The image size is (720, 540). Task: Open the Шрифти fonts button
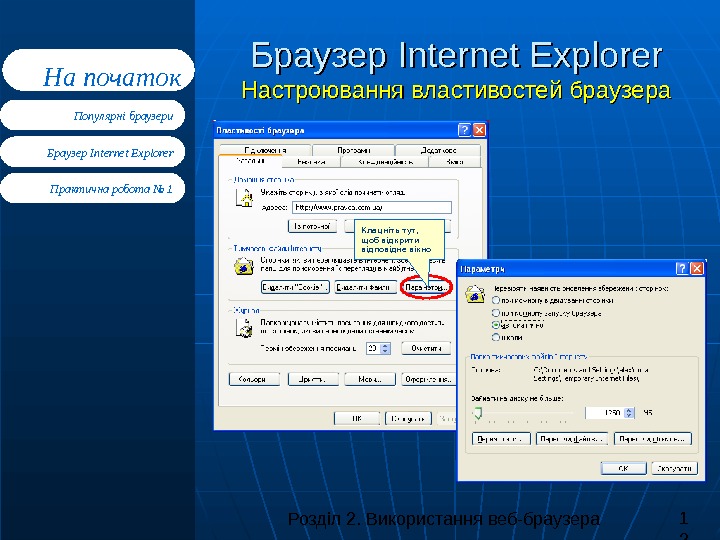point(313,379)
